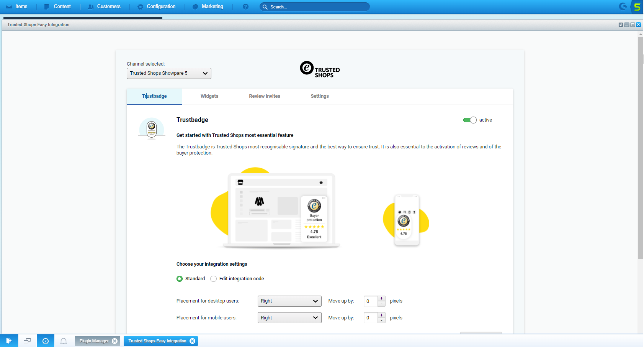Click the Shopware swirl logo icon
This screenshot has width=644, height=347.
point(623,7)
